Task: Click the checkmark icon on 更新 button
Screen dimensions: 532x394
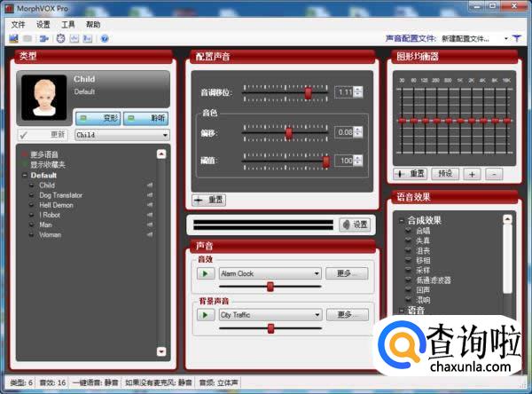Action: (x=23, y=135)
